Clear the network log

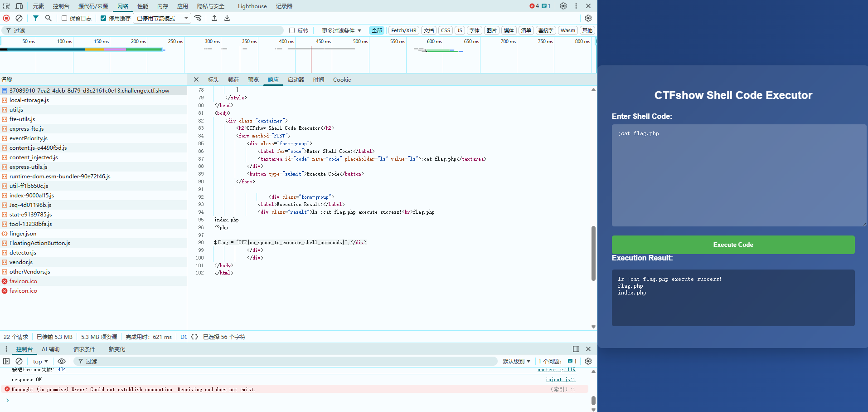point(19,18)
